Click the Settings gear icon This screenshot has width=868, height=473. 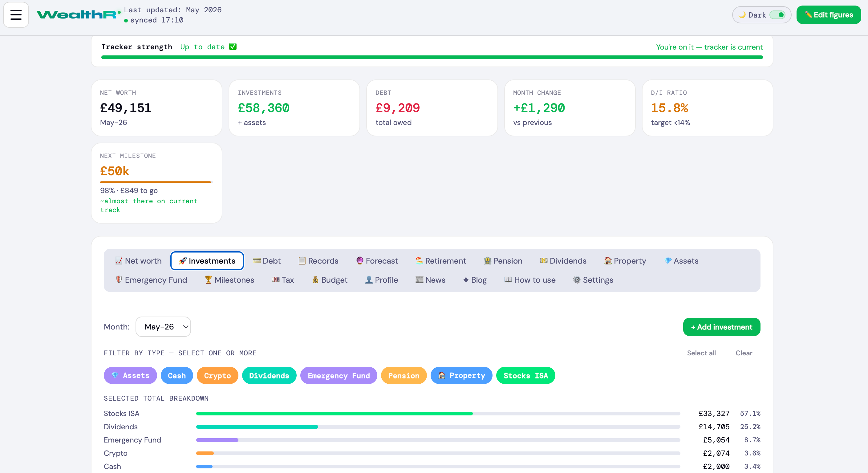point(577,280)
